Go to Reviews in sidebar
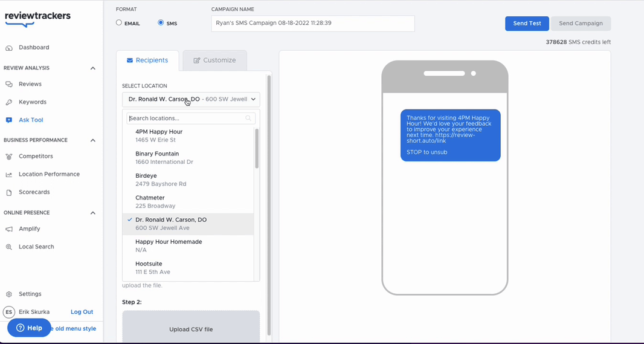This screenshot has height=344, width=644. coord(30,84)
